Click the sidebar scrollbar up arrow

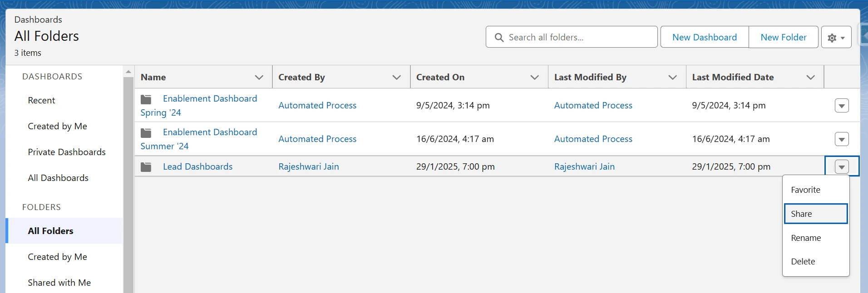pos(128,72)
